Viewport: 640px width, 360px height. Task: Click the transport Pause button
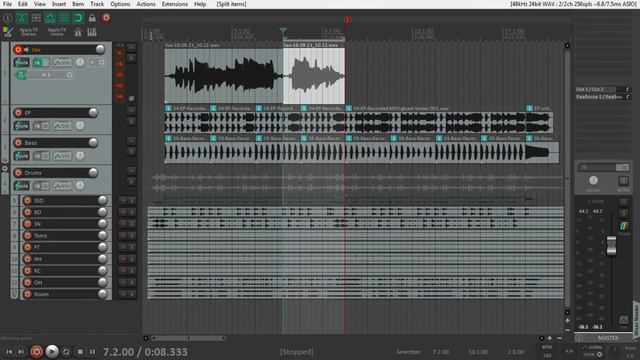click(x=93, y=351)
